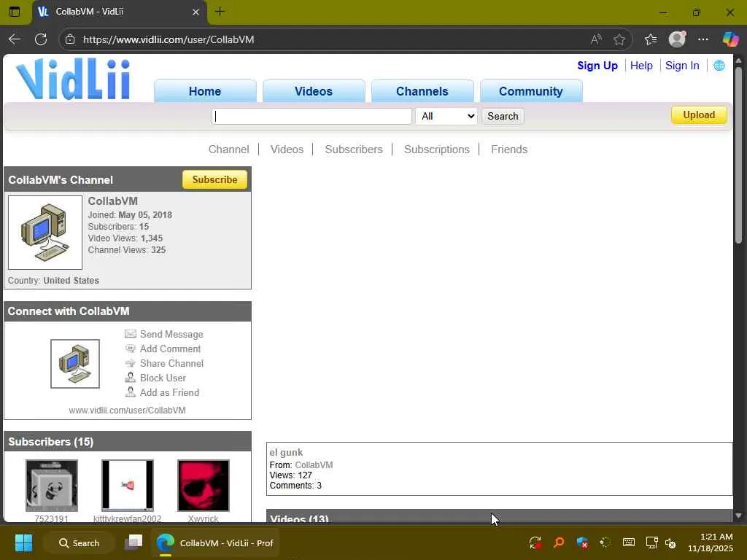Click the Send Message link
Screen dimensions: 747x560
coord(171,334)
